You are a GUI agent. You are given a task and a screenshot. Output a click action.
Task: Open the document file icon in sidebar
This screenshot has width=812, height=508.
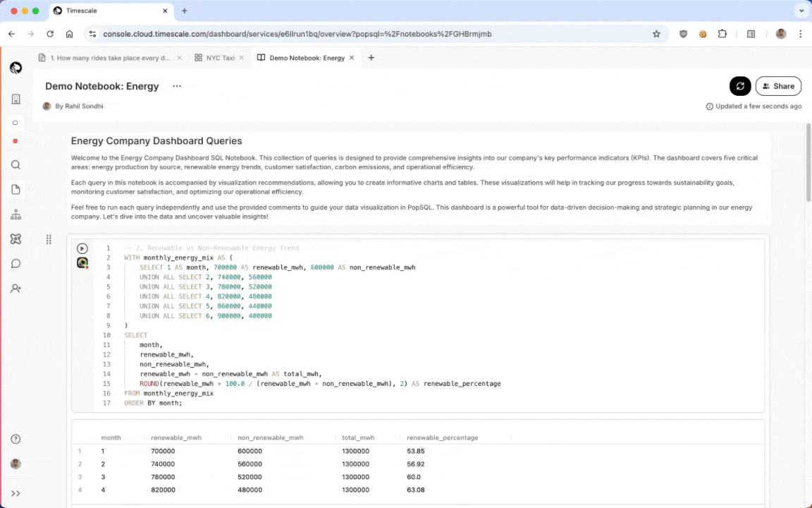click(16, 190)
